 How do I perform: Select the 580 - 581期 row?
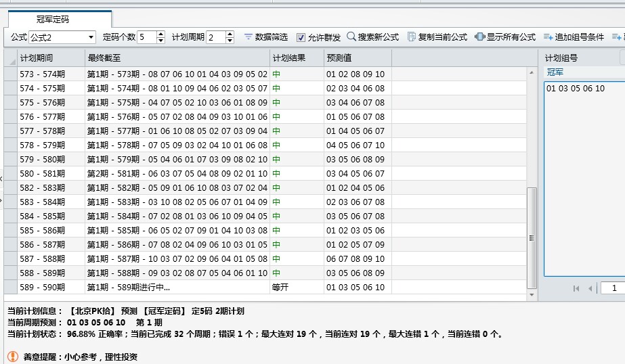(x=265, y=174)
